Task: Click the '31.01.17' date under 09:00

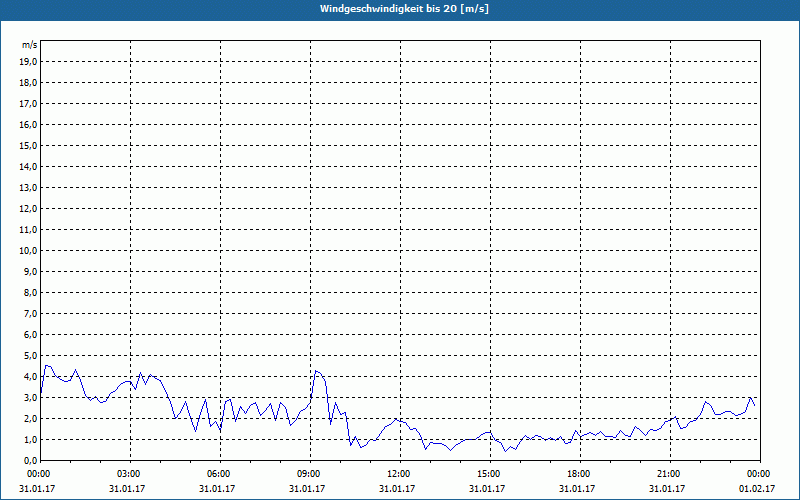Action: pos(307,488)
